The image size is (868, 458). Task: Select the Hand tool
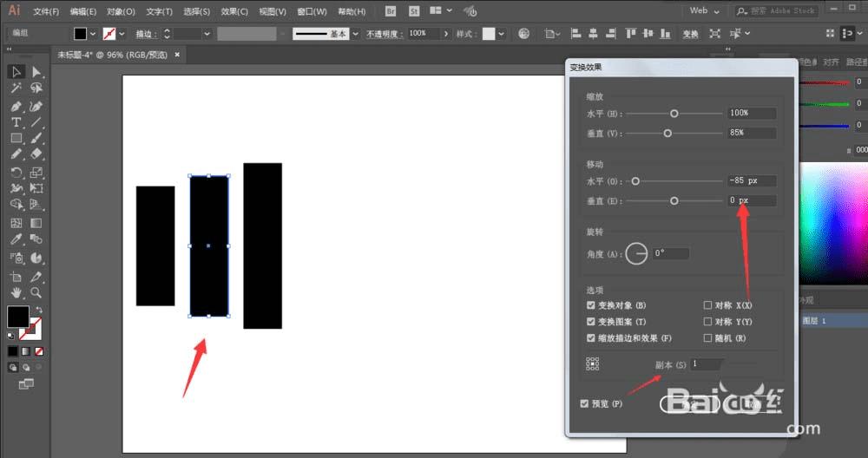(16, 292)
